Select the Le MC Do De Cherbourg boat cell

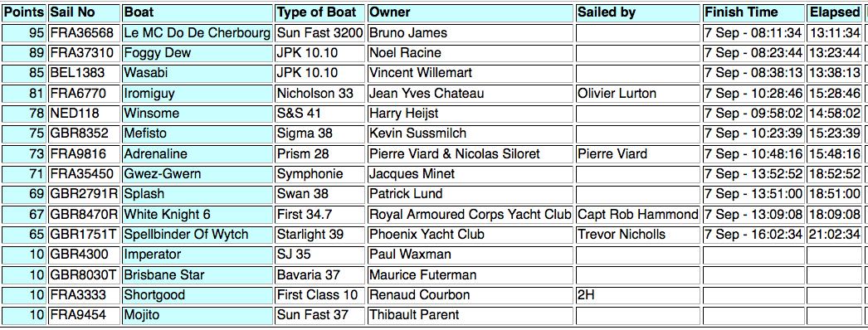click(x=197, y=33)
